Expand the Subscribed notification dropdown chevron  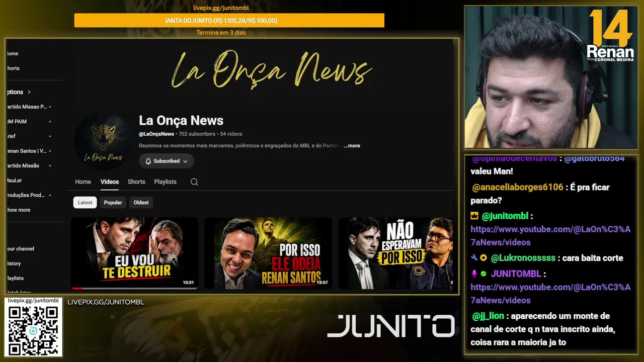pos(185,161)
